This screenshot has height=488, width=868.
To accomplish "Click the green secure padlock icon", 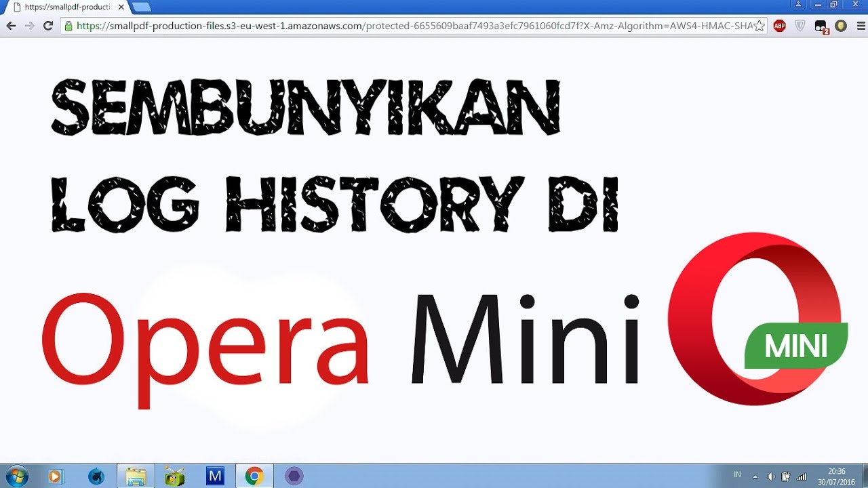I will 68,26.
